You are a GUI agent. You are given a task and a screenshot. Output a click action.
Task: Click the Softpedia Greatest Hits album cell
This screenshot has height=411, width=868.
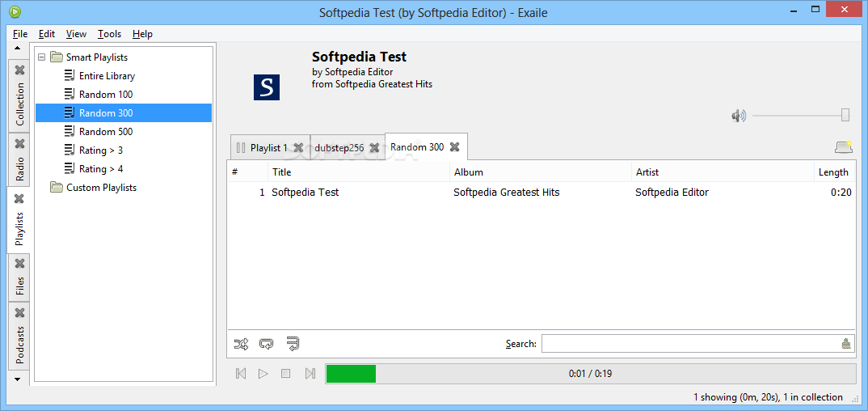tap(507, 193)
